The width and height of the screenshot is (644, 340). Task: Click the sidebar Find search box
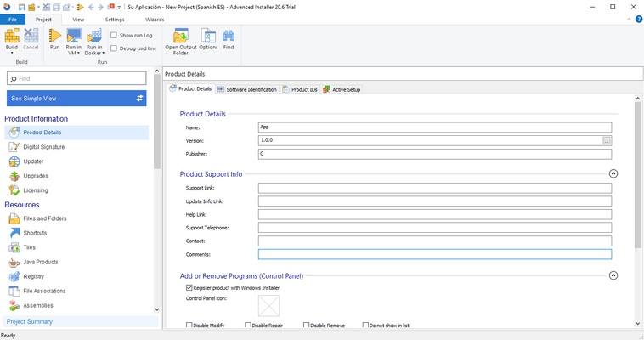coord(76,78)
